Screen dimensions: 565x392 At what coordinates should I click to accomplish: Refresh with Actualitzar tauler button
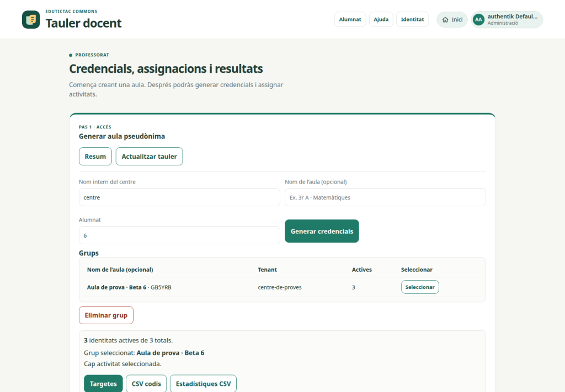point(149,157)
